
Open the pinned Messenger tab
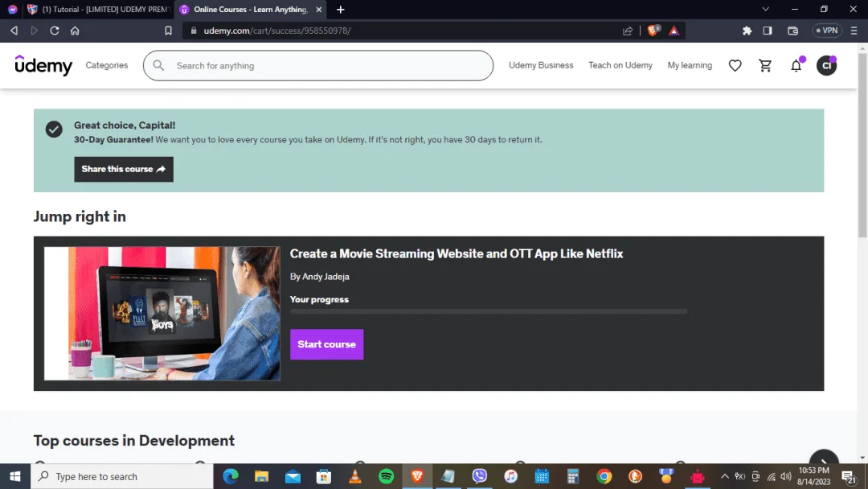(12, 10)
